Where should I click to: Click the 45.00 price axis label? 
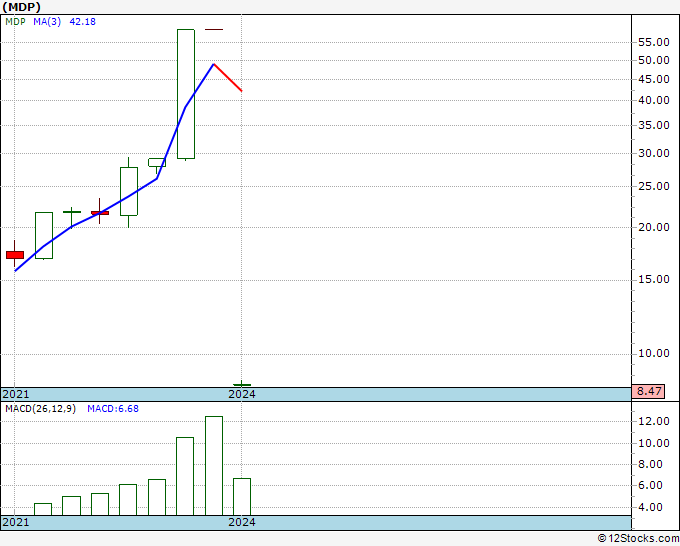[x=654, y=79]
